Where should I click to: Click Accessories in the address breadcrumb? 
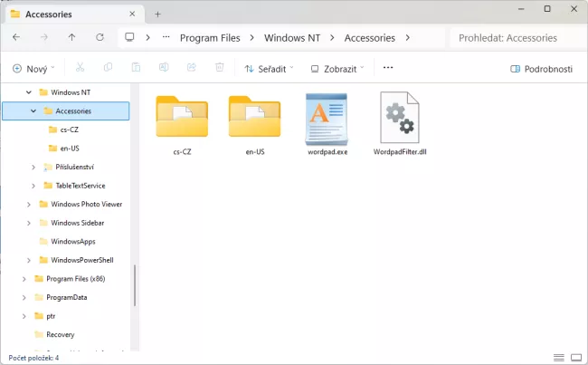(370, 38)
